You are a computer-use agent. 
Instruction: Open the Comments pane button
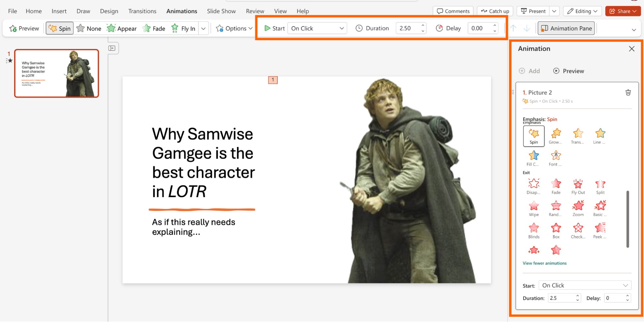453,11
